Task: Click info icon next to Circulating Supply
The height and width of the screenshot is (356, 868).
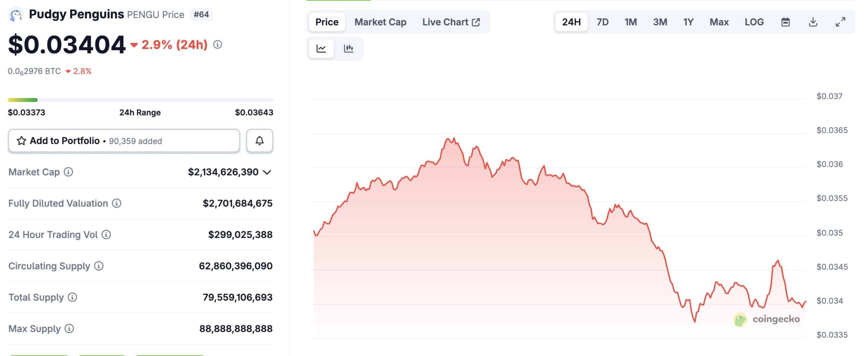Action: coord(99,266)
